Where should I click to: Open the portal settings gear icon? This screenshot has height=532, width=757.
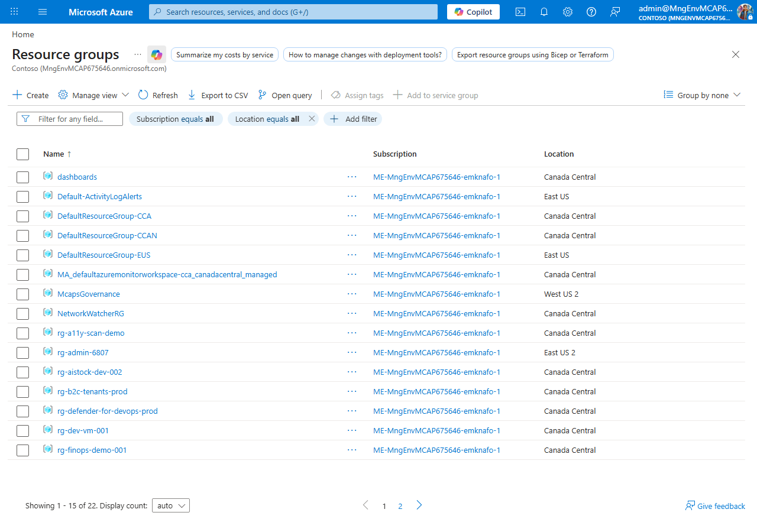pos(567,12)
